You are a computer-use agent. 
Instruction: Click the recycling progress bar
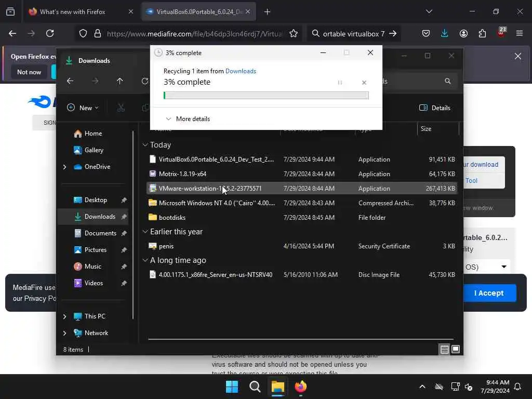click(266, 96)
